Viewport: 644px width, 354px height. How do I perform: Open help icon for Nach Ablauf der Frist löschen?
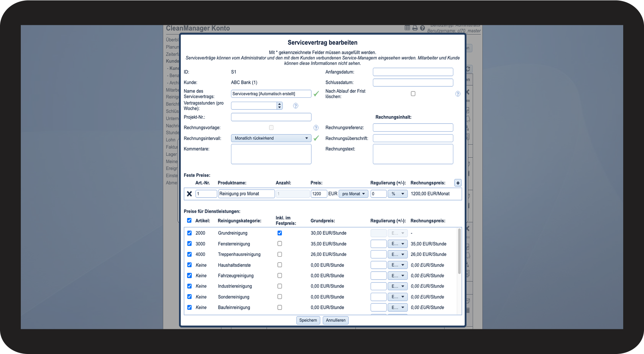pos(458,94)
